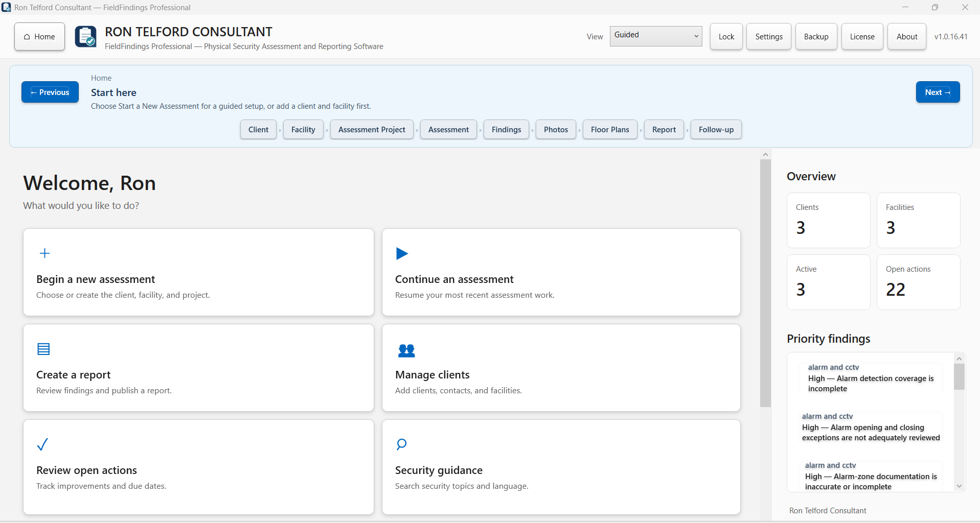
Task: Restore down the FieldFindings window
Action: click(935, 7)
